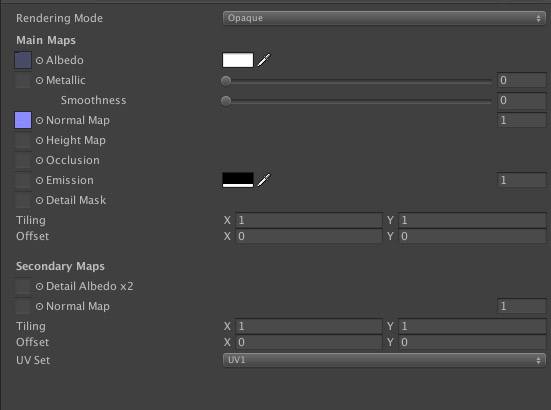Click the Albedo texture picker circle icon
Image resolution: width=551 pixels, height=410 pixels.
pyautogui.click(x=39, y=60)
